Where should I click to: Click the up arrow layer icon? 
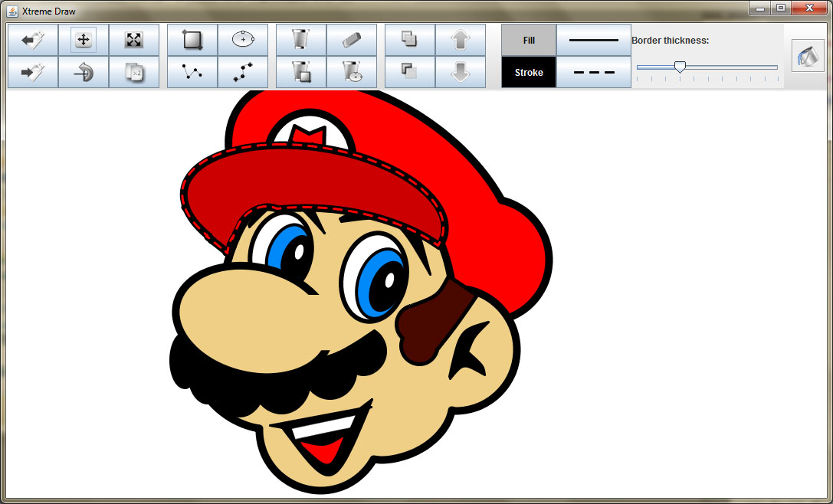click(x=460, y=40)
